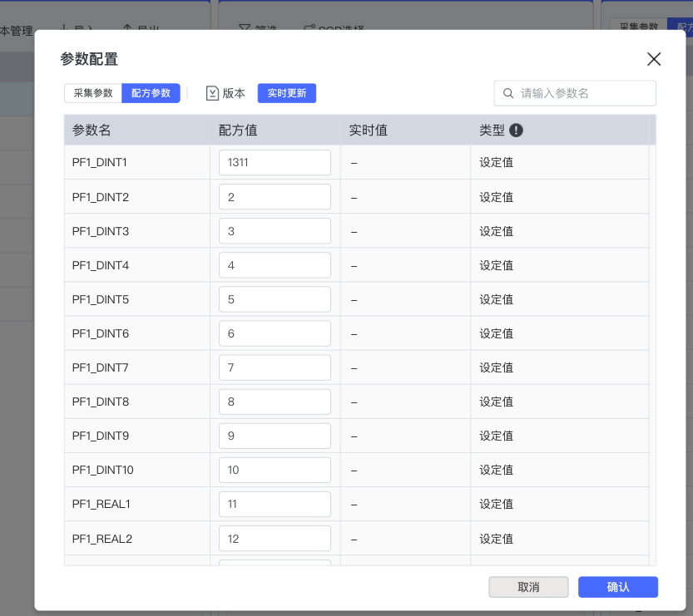Switch to the 采集参数 tab
Image resolution: width=693 pixels, height=616 pixels.
point(93,93)
